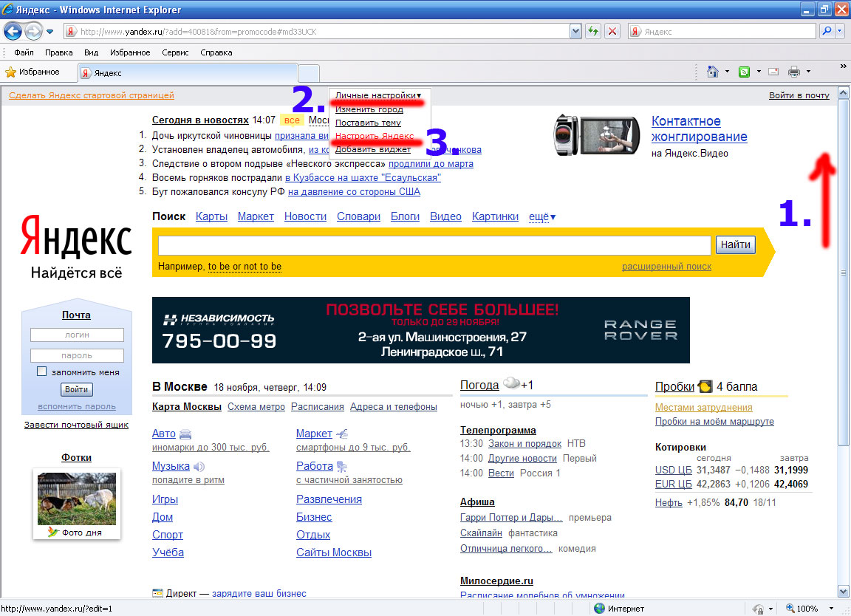Open a new blank tab button
The image size is (851, 616).
(x=309, y=72)
